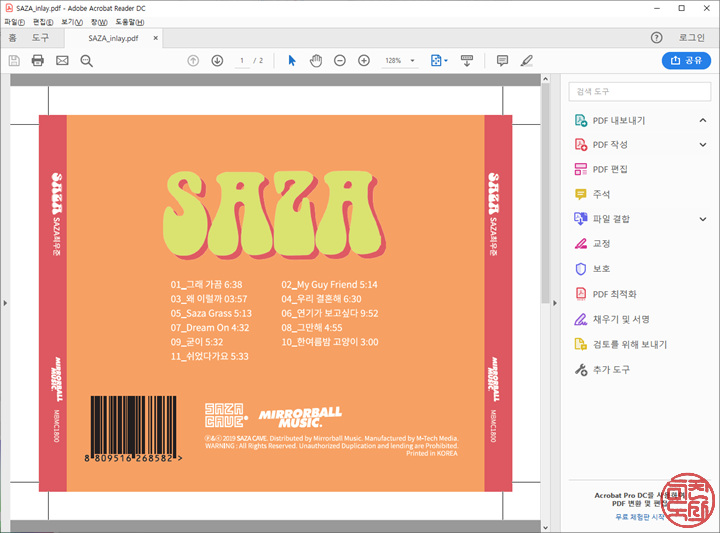The image size is (720, 533).
Task: Open the 도움말 menu
Action: [x=129, y=22]
